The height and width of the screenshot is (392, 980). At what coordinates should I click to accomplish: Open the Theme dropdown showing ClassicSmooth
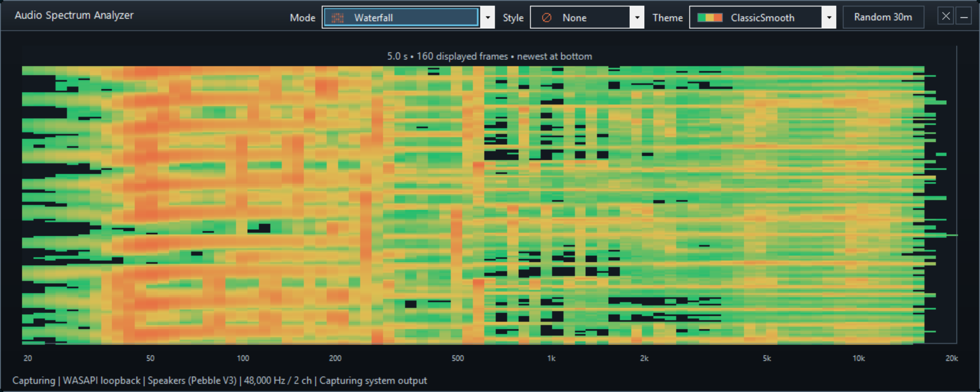[x=762, y=17]
